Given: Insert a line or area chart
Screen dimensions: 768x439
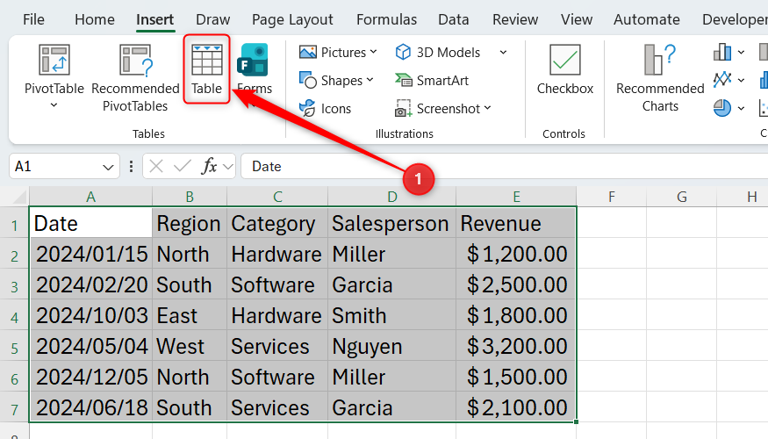Looking at the screenshot, I should click(x=722, y=79).
